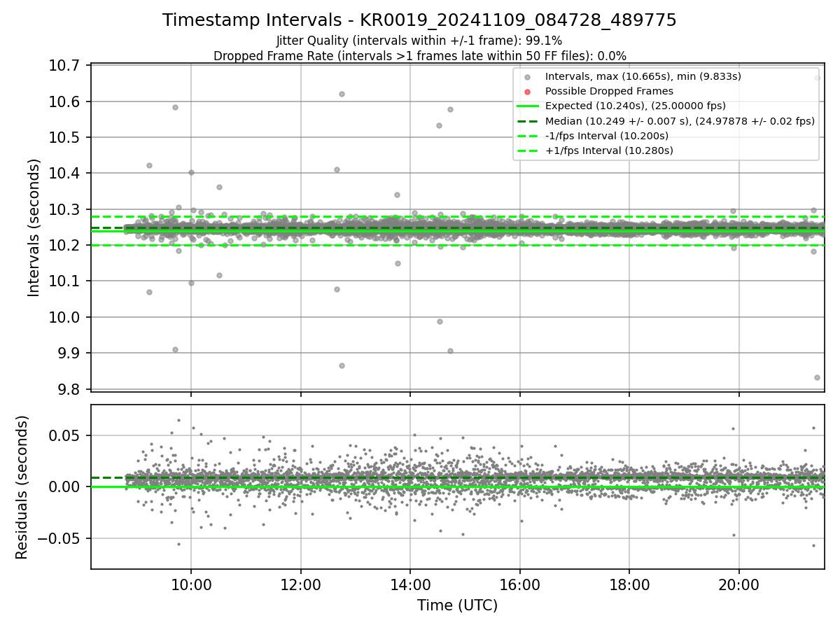Click the red dot marker for Possible Dropped Frames in legend

click(x=528, y=92)
